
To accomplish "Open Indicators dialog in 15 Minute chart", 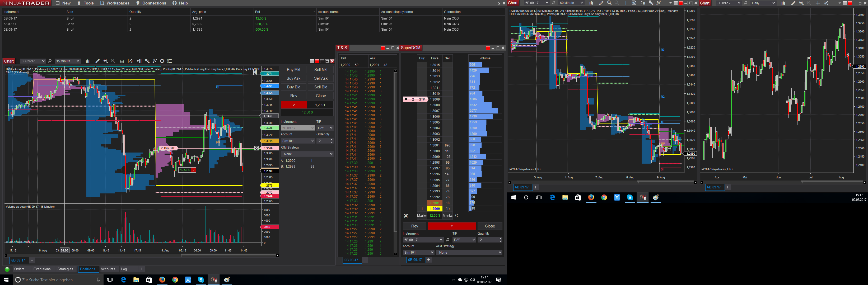I will [147, 61].
